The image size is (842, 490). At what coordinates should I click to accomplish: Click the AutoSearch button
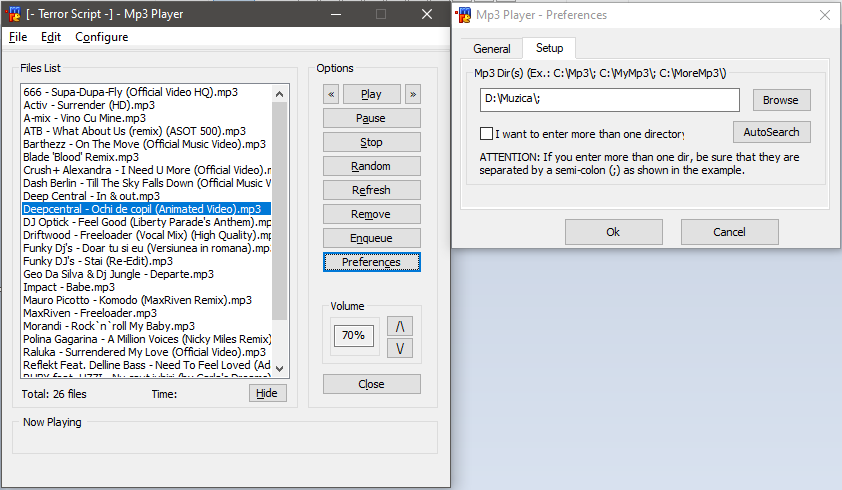click(772, 132)
